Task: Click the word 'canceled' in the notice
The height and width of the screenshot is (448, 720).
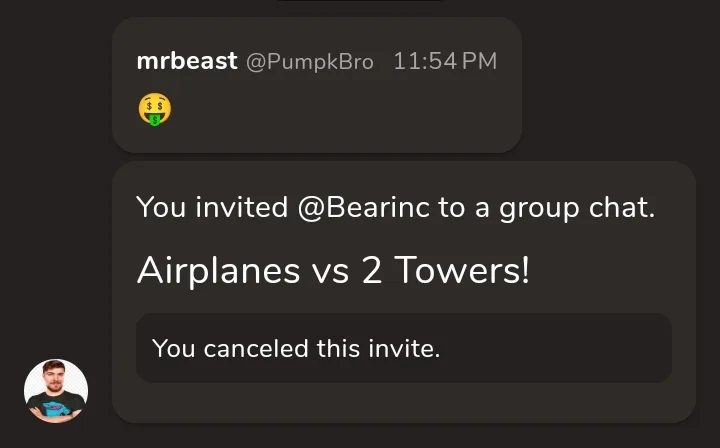Action: click(256, 348)
